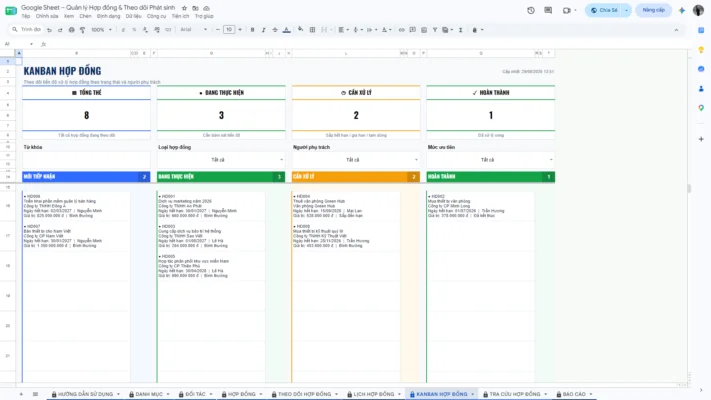Select the HD001 contract card

tap(211, 206)
